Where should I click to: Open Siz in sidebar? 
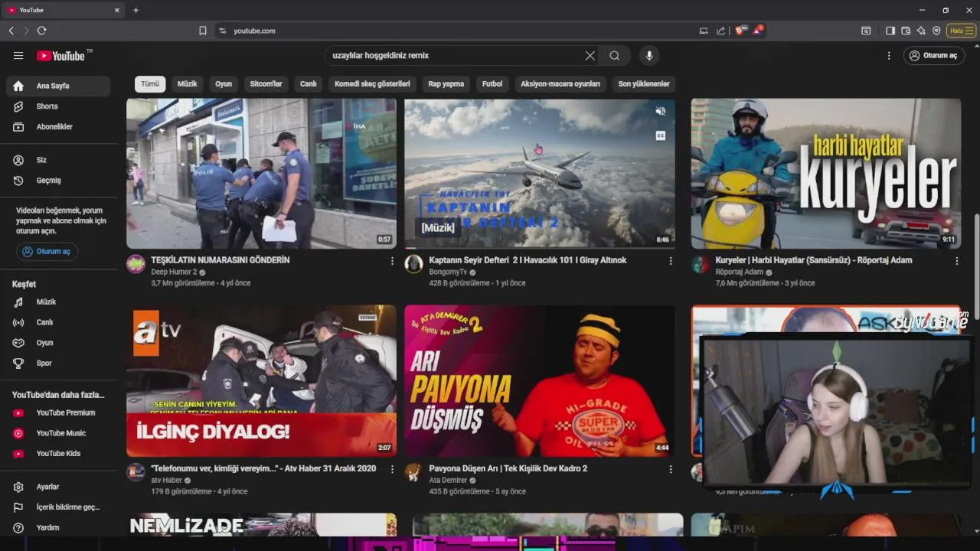click(x=58, y=160)
